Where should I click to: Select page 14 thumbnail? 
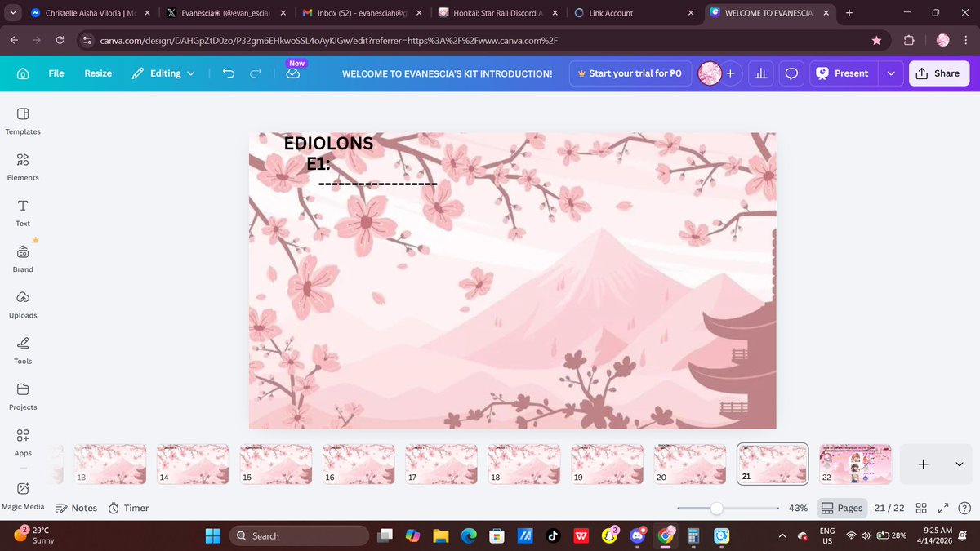193,464
